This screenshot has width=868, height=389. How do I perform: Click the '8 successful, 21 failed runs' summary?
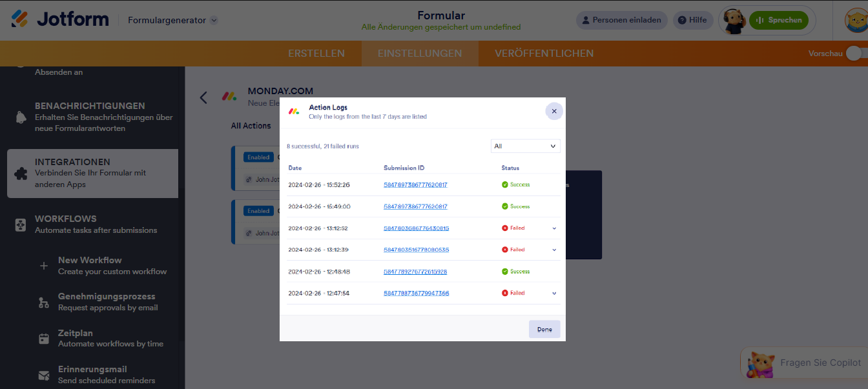[323, 146]
